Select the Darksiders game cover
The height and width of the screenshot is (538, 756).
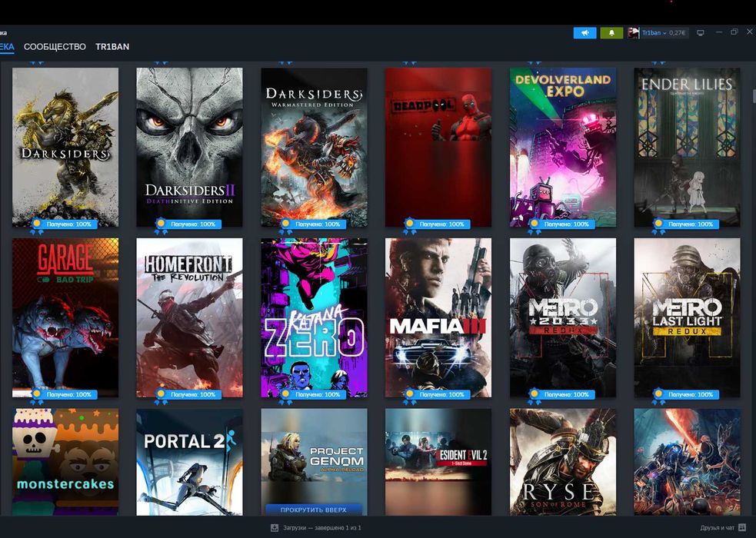pyautogui.click(x=65, y=147)
